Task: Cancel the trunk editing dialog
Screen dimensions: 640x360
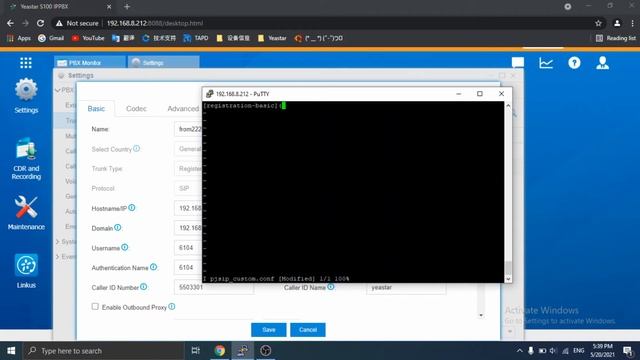Action: (308, 329)
